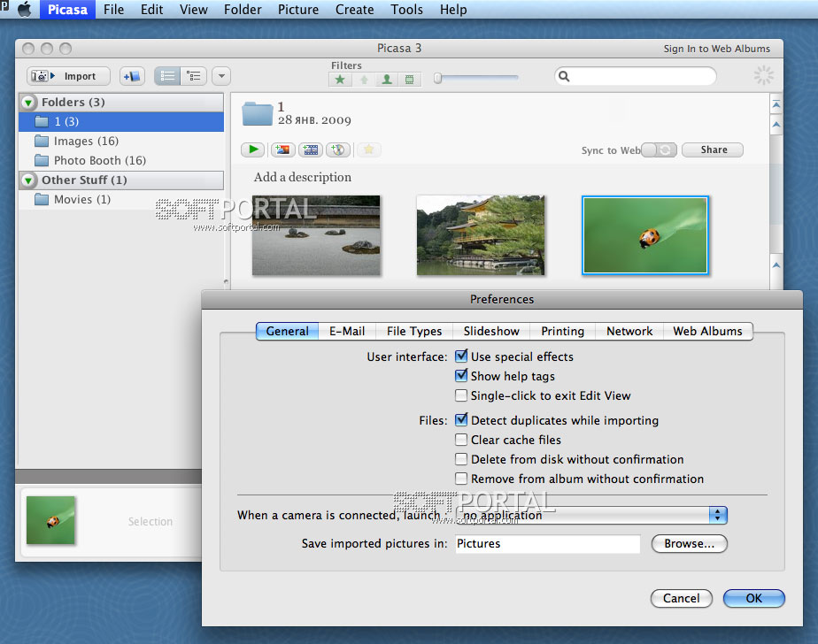Click the search input field

pyautogui.click(x=636, y=76)
